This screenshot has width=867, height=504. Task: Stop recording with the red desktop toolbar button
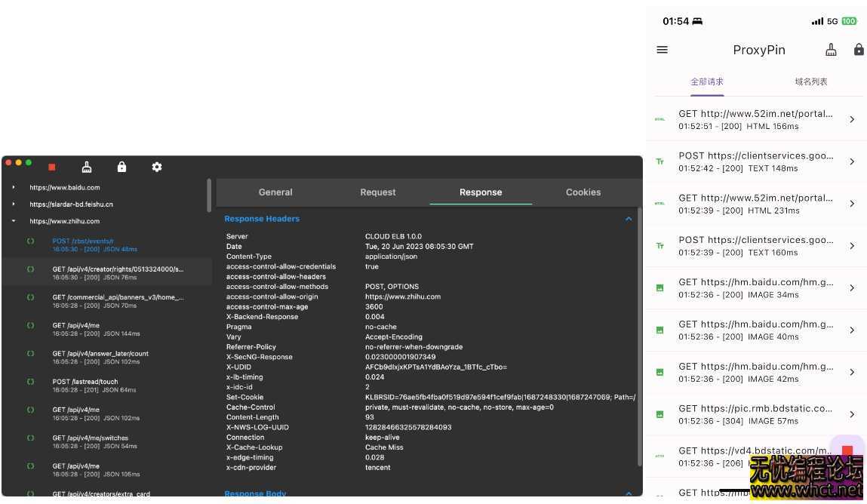click(51, 167)
